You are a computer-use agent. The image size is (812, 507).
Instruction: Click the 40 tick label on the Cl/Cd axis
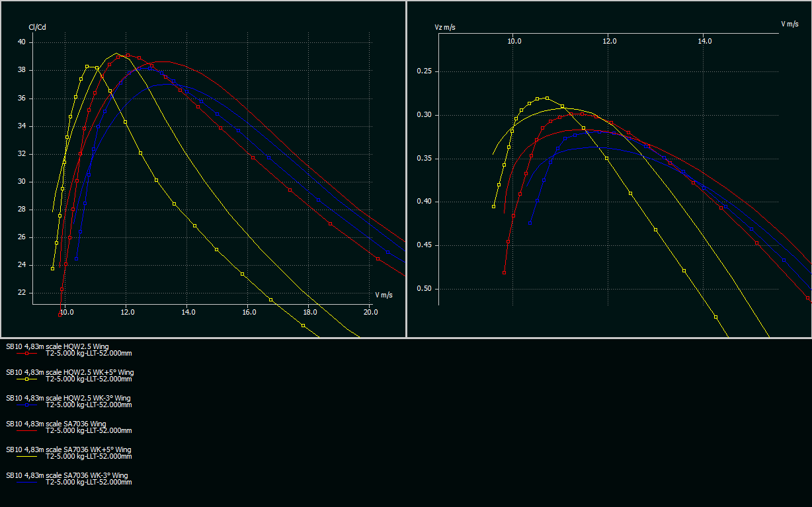[x=21, y=42]
